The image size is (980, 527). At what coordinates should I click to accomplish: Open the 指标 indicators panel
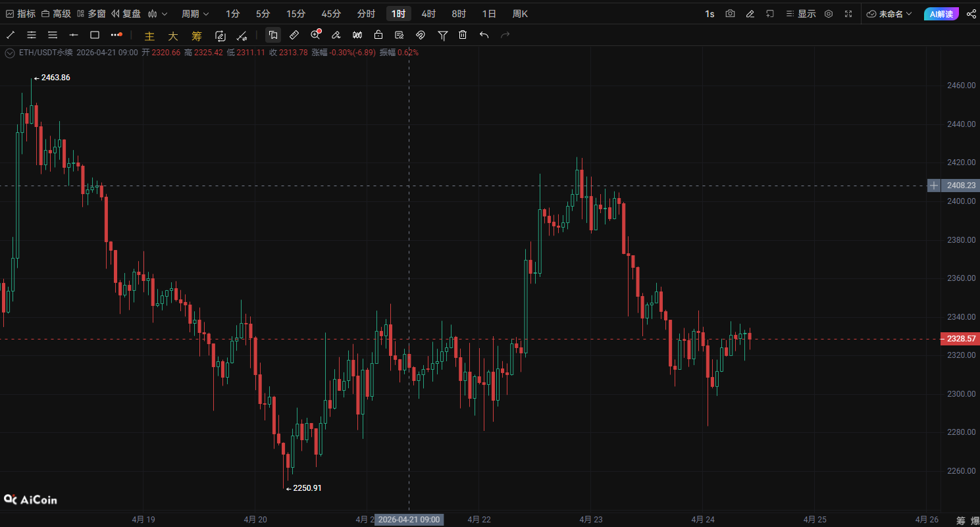tap(20, 14)
